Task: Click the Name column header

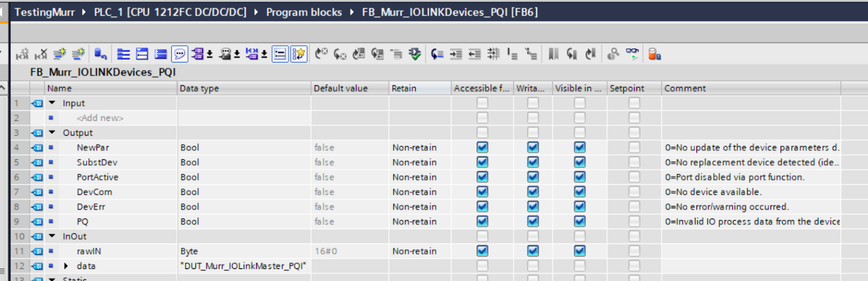Action: click(x=111, y=88)
